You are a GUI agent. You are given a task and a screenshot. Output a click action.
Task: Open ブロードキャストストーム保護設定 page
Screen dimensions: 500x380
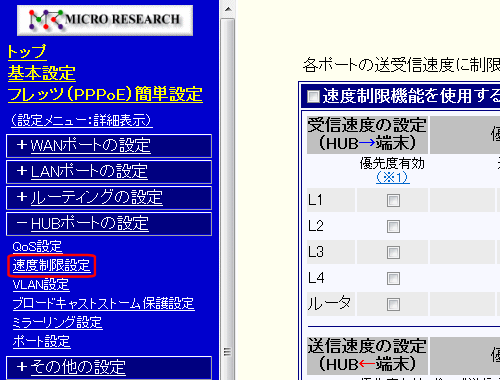coord(103,304)
